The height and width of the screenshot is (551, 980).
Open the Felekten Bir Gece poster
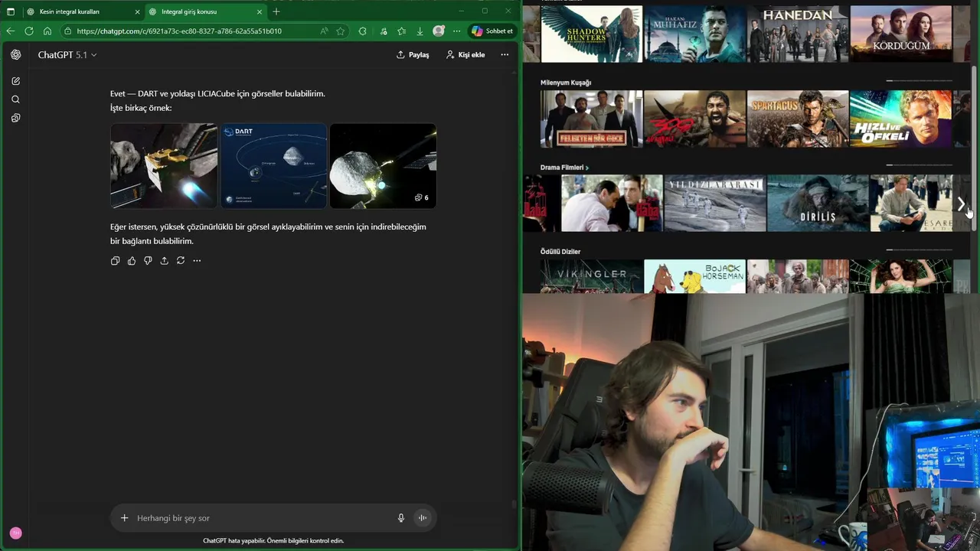click(x=592, y=119)
